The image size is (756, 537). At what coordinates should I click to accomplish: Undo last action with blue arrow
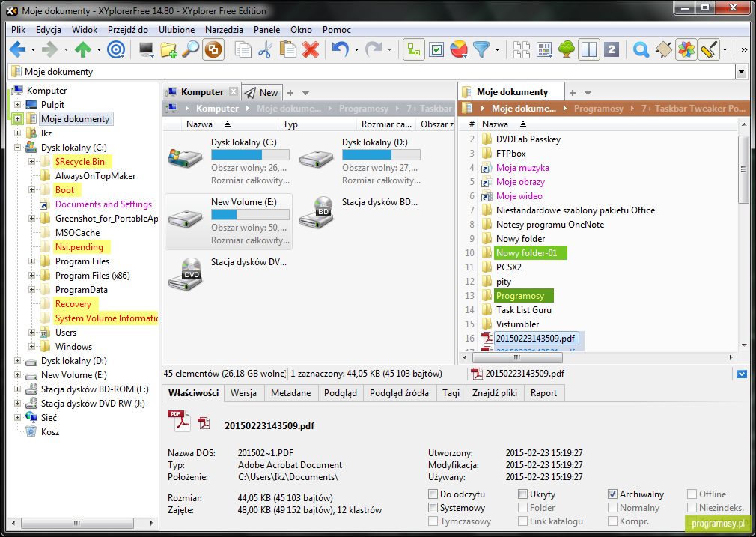(341, 49)
